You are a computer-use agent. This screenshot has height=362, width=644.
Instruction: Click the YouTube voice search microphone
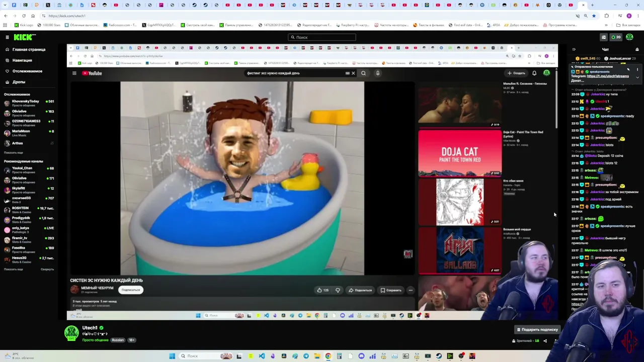click(378, 73)
